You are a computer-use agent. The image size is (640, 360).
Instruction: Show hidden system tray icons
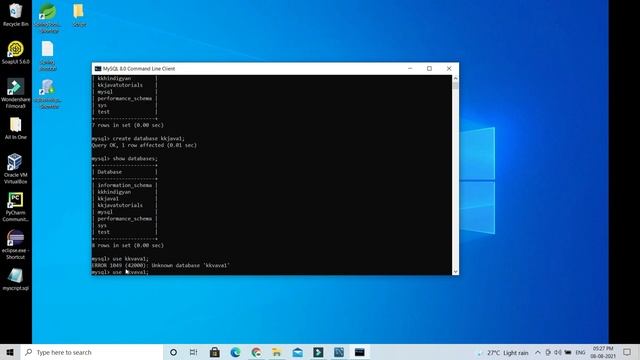coord(538,352)
